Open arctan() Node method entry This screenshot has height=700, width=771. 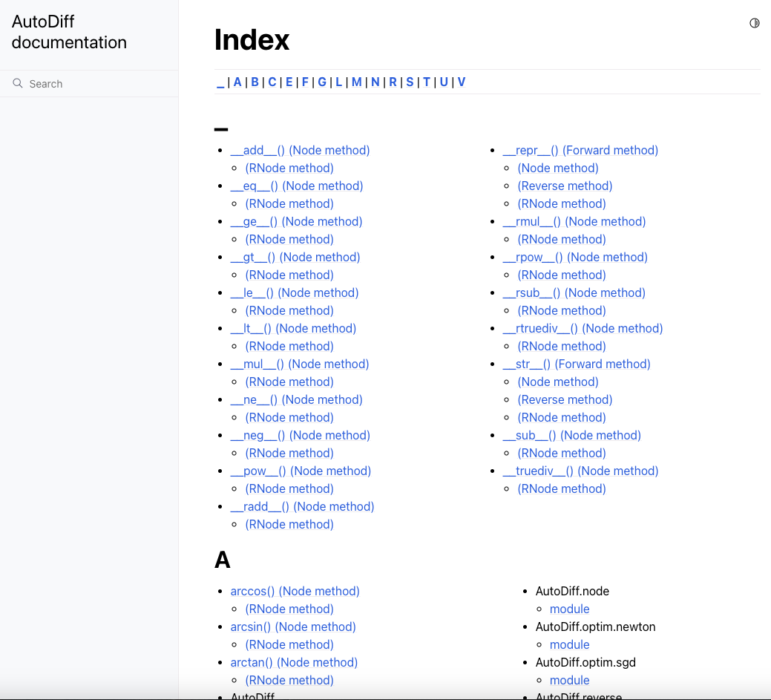(x=294, y=663)
